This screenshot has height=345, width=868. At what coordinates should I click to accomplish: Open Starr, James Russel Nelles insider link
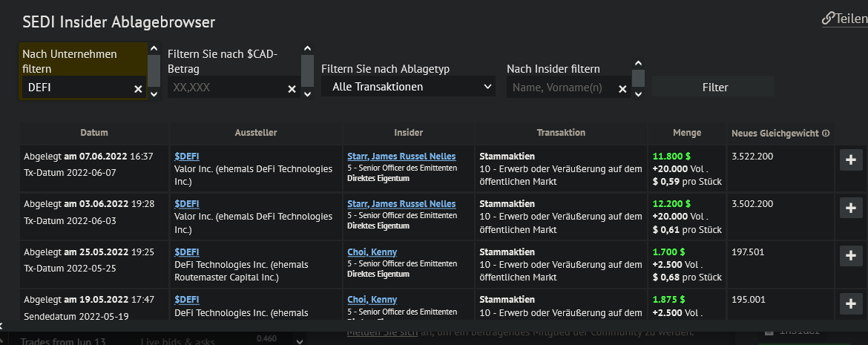pos(401,157)
